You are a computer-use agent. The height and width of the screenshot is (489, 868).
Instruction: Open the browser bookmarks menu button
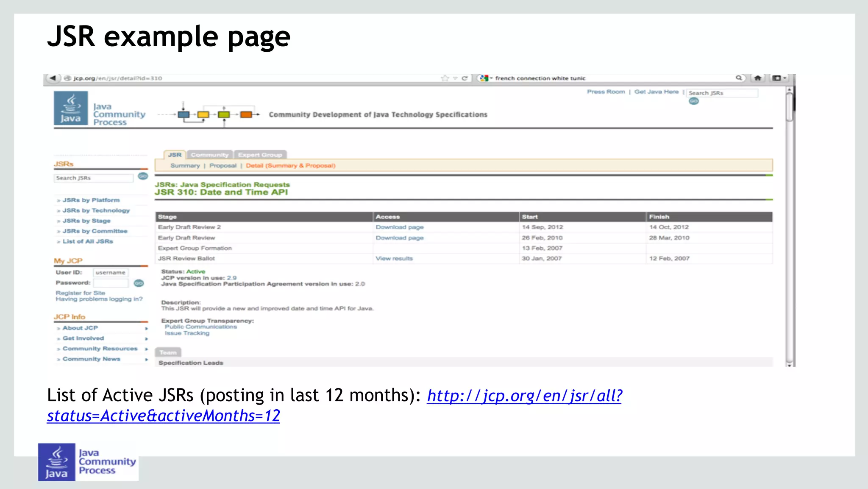(x=779, y=78)
